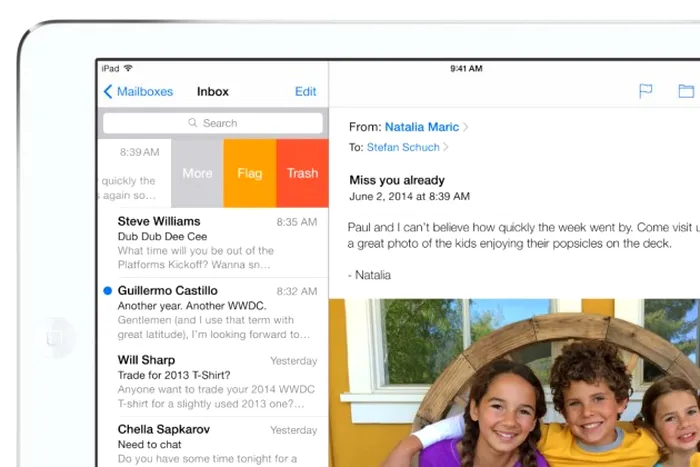700x467 pixels.
Task: Go back to Mailboxes
Action: pyautogui.click(x=138, y=92)
